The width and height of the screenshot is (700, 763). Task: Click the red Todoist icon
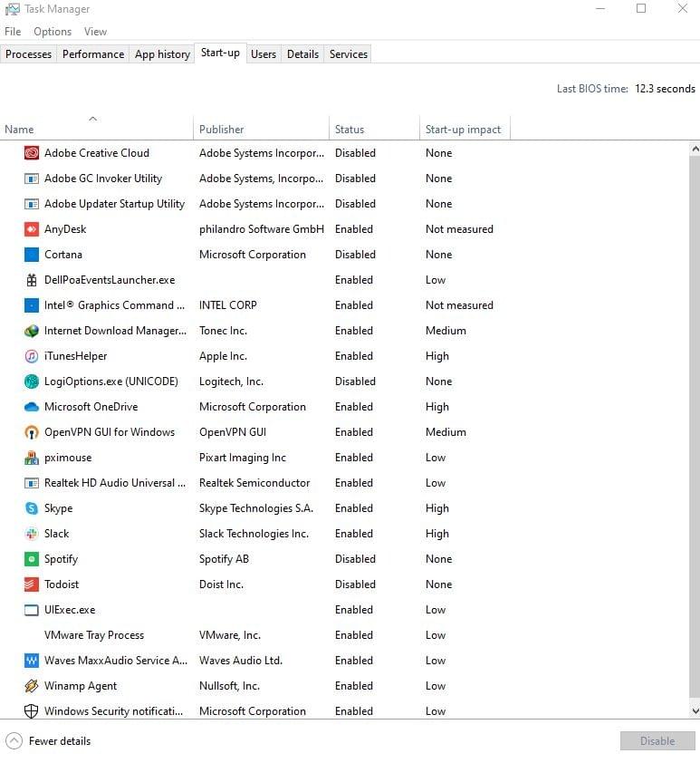(32, 584)
